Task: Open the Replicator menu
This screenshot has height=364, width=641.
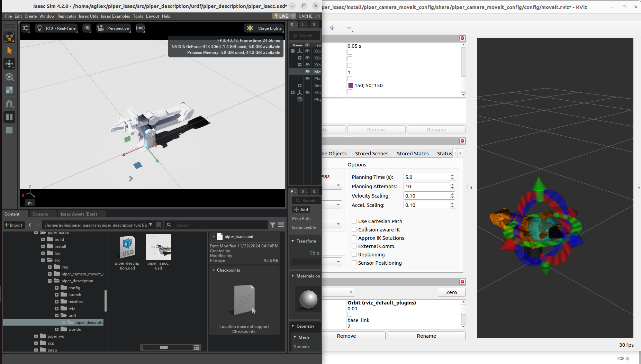Action: pyautogui.click(x=67, y=16)
